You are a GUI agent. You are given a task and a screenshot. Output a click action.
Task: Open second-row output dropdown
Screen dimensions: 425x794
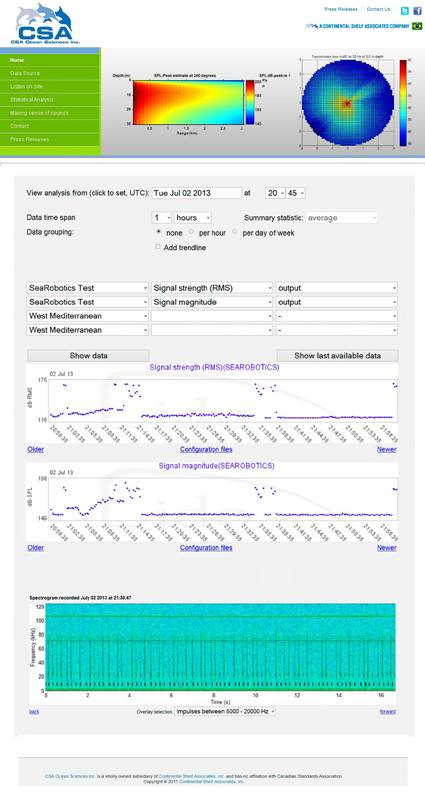pos(336,302)
